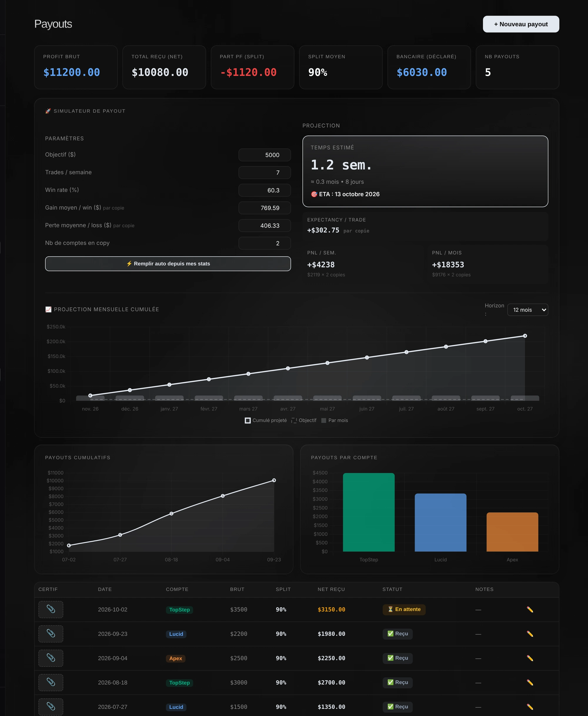Click the orange Apex bar
This screenshot has width=588, height=716.
point(512,532)
